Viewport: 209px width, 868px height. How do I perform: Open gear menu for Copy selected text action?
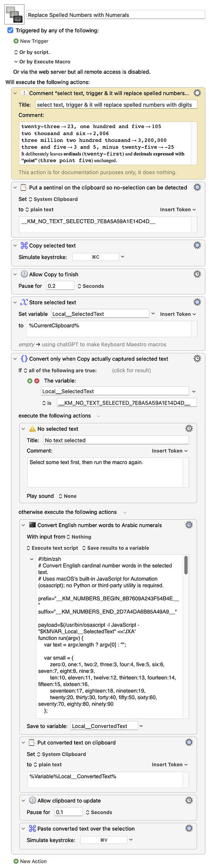tap(197, 245)
